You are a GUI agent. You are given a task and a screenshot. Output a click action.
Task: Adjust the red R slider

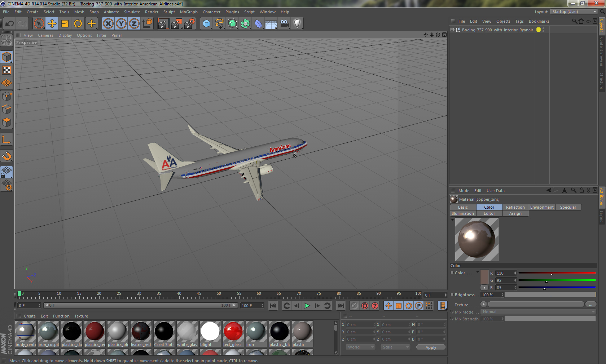coord(557,273)
